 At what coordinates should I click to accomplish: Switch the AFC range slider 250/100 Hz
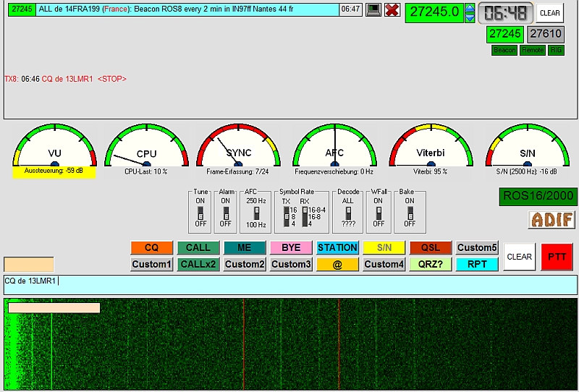[255, 212]
